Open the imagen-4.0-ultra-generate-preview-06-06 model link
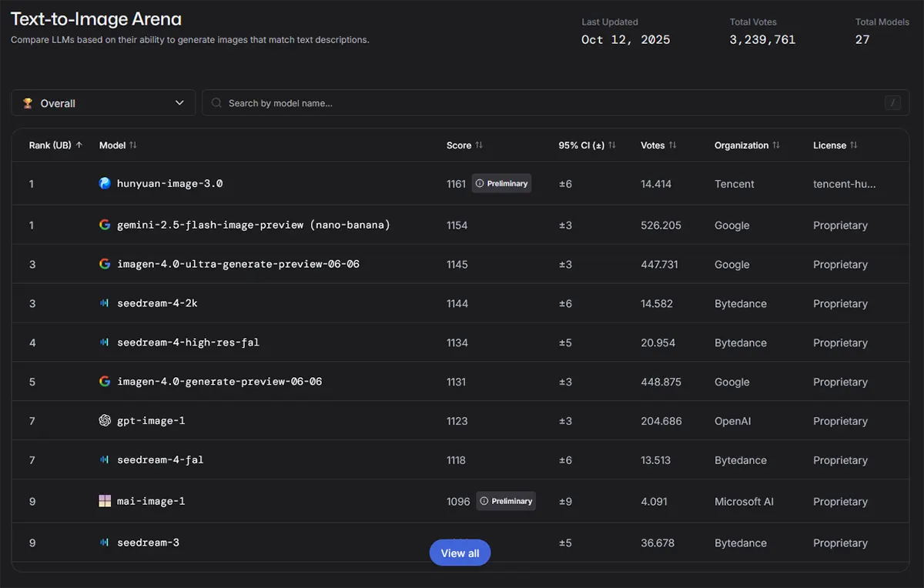This screenshot has width=924, height=588. (x=238, y=264)
